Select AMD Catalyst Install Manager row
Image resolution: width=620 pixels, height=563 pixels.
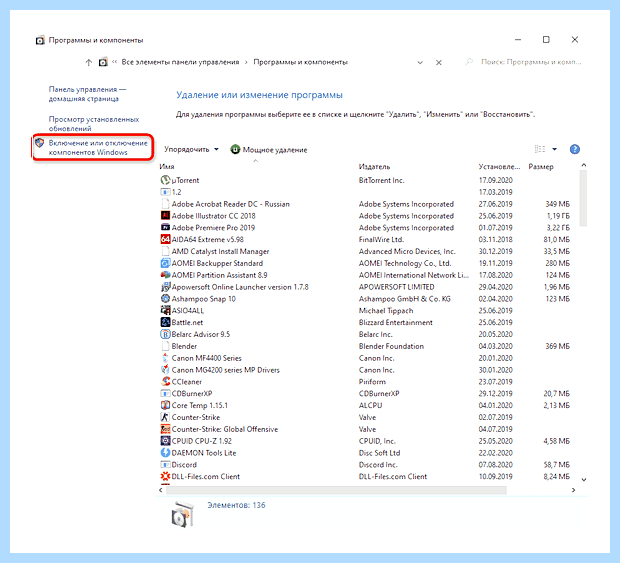(x=365, y=251)
